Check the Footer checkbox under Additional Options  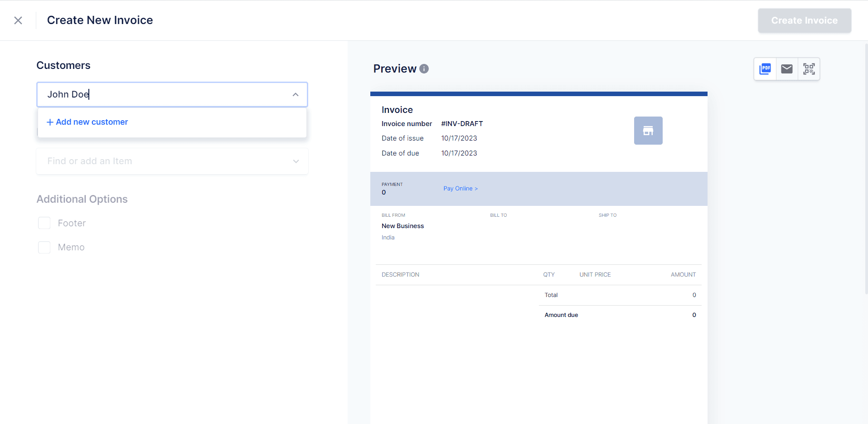44,223
